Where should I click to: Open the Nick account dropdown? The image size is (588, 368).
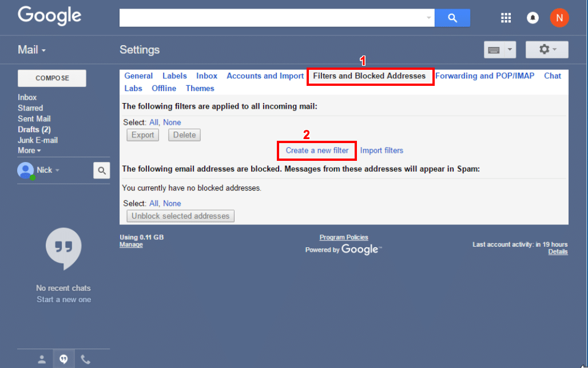[44, 170]
